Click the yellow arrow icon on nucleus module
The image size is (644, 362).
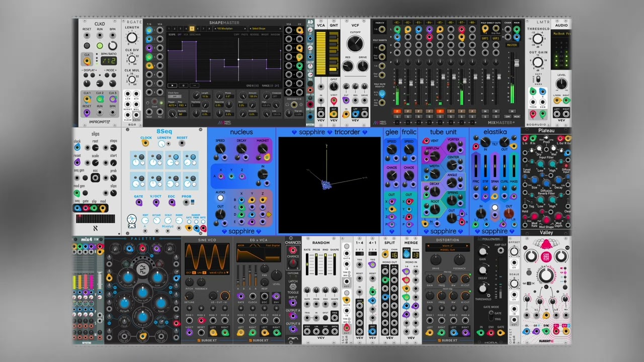269,214
